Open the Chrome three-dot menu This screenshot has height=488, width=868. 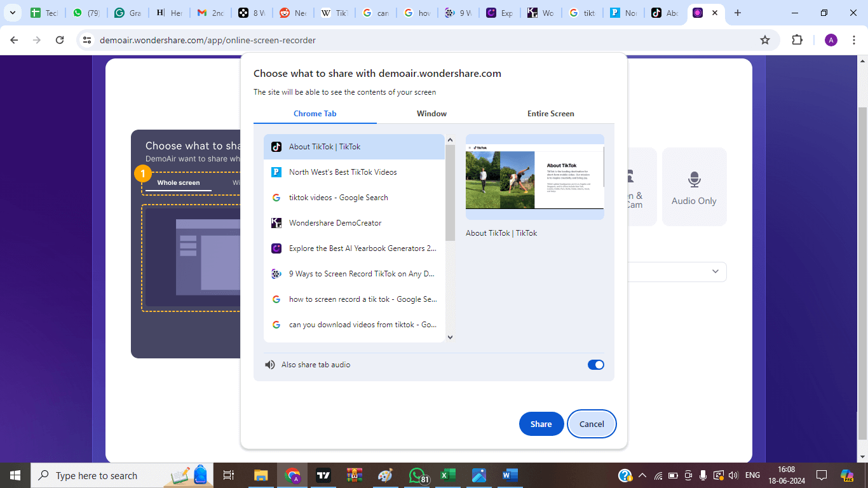(x=855, y=40)
